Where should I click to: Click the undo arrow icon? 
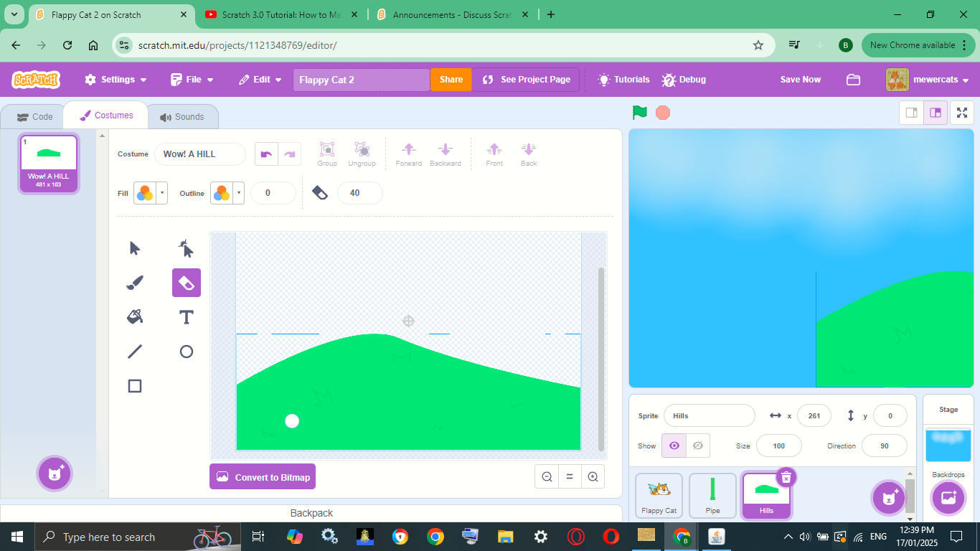pyautogui.click(x=267, y=154)
